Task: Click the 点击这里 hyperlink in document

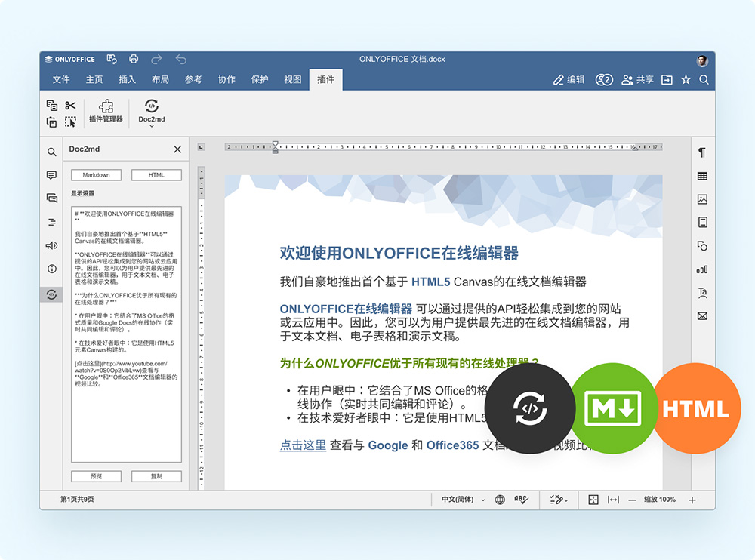Action: tap(303, 445)
